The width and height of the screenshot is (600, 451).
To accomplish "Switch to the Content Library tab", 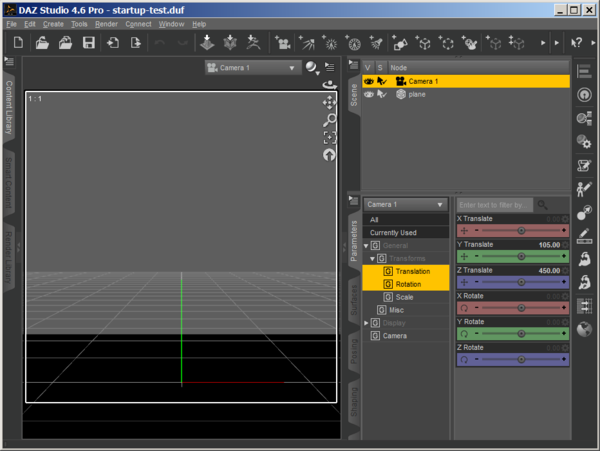I will click(x=9, y=107).
